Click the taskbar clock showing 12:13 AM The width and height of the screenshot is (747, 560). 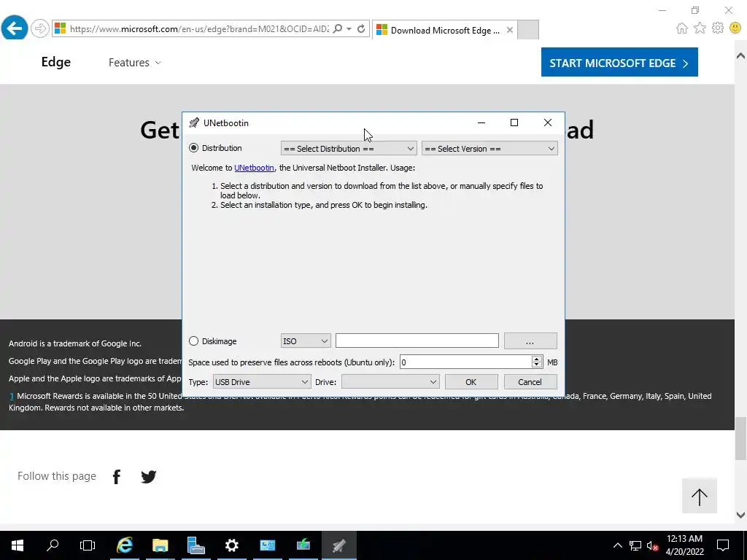(x=684, y=545)
